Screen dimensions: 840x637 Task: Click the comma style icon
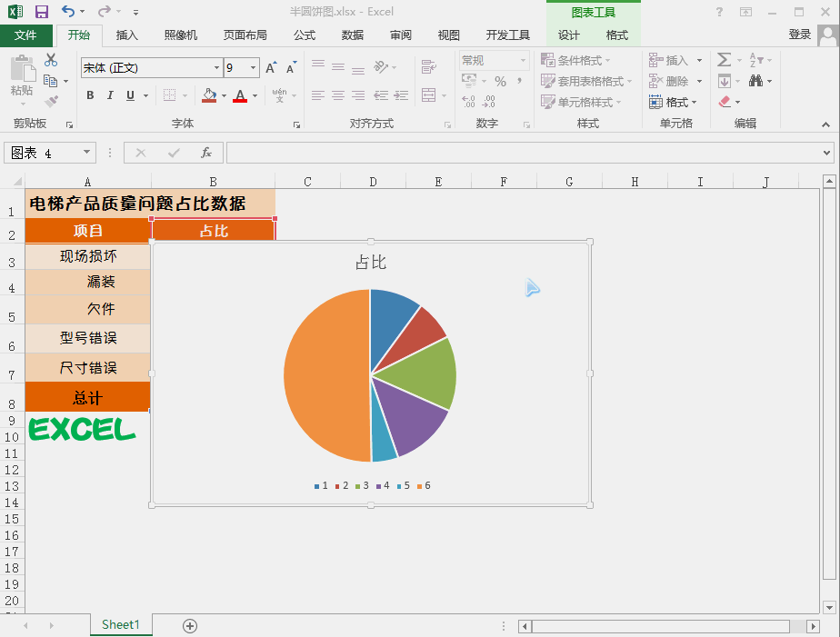click(x=519, y=82)
